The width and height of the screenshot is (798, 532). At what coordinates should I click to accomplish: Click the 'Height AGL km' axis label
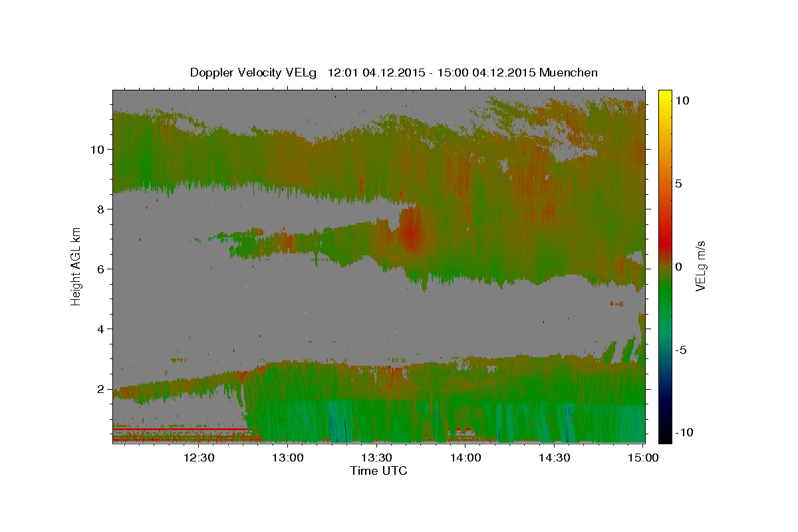coord(76,266)
